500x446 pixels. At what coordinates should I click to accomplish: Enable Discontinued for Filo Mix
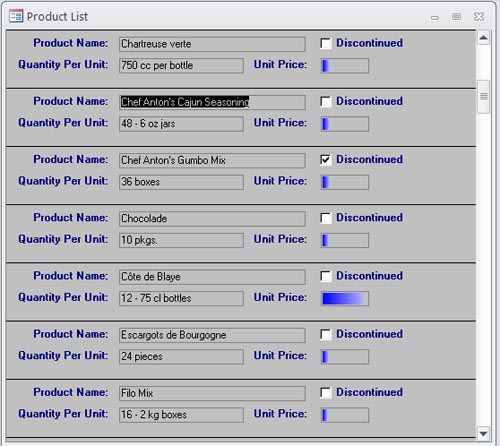326,393
